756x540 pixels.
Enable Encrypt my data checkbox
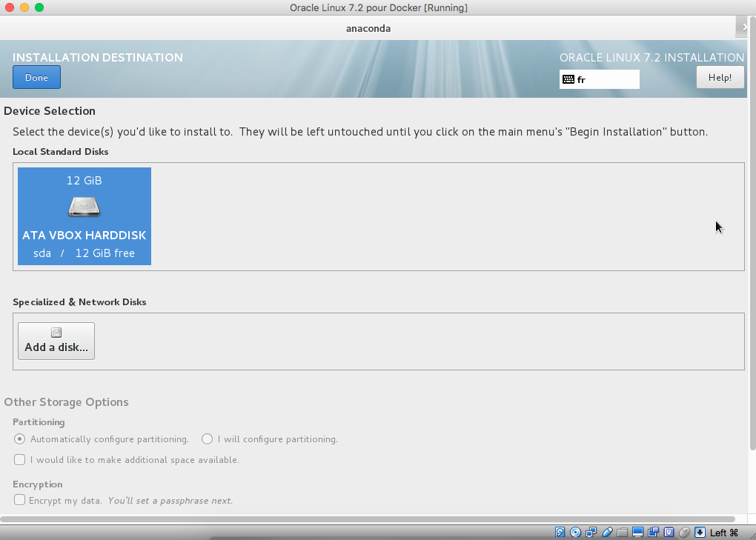click(20, 500)
